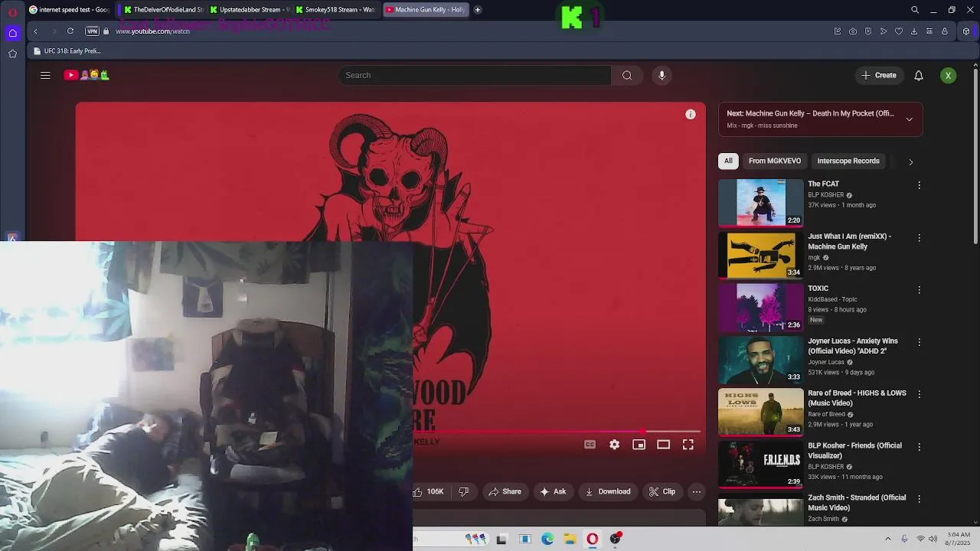
Task: Like the video with 106K likes
Action: pos(430,491)
